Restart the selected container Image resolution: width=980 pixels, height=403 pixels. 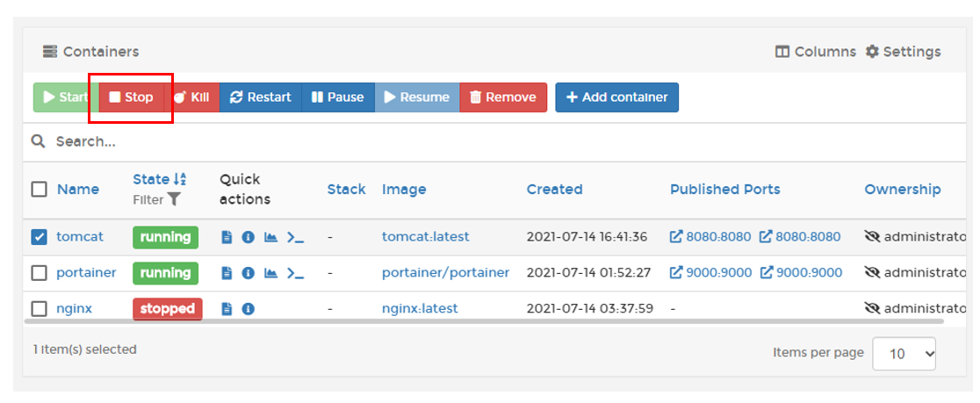[x=261, y=97]
